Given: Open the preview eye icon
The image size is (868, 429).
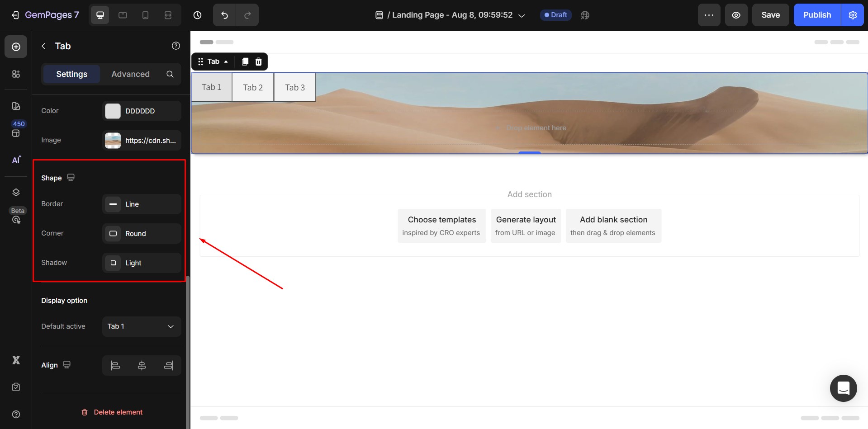Looking at the screenshot, I should pyautogui.click(x=736, y=15).
